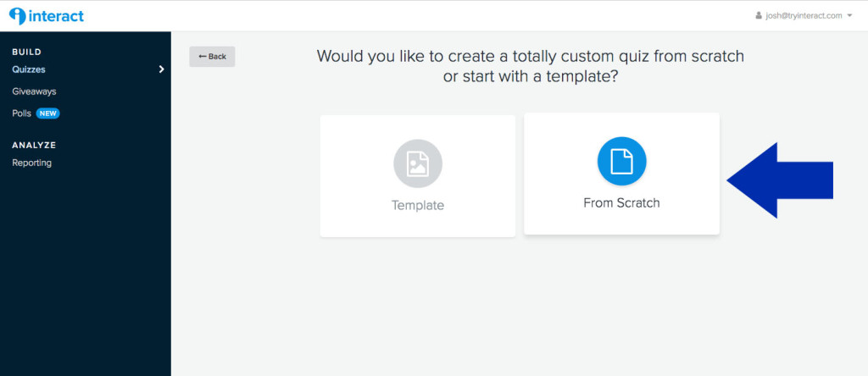The height and width of the screenshot is (376, 868).
Task: Expand the Quizzes chevron arrow
Action: click(162, 69)
